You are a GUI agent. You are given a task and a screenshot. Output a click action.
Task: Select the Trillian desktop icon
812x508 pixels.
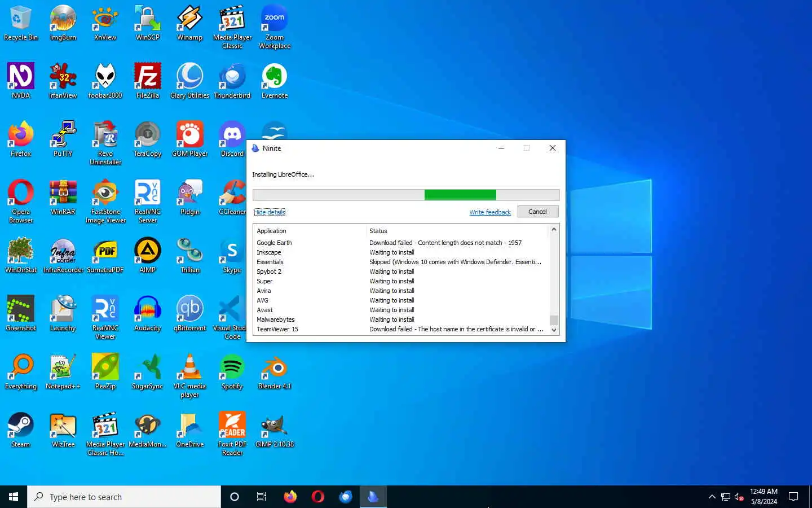tap(189, 256)
